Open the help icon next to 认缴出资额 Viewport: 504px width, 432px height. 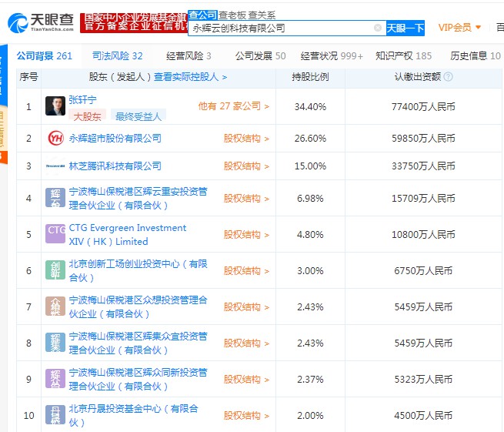(448, 76)
